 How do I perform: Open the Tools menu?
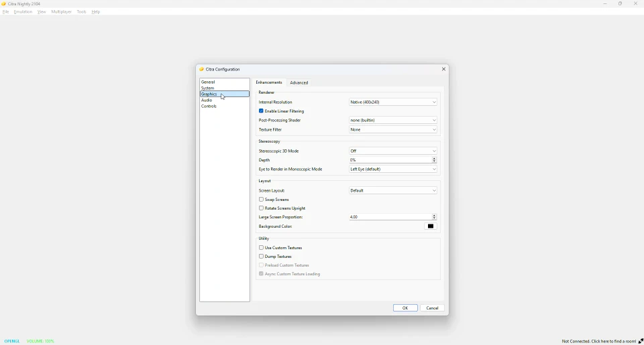(x=81, y=12)
